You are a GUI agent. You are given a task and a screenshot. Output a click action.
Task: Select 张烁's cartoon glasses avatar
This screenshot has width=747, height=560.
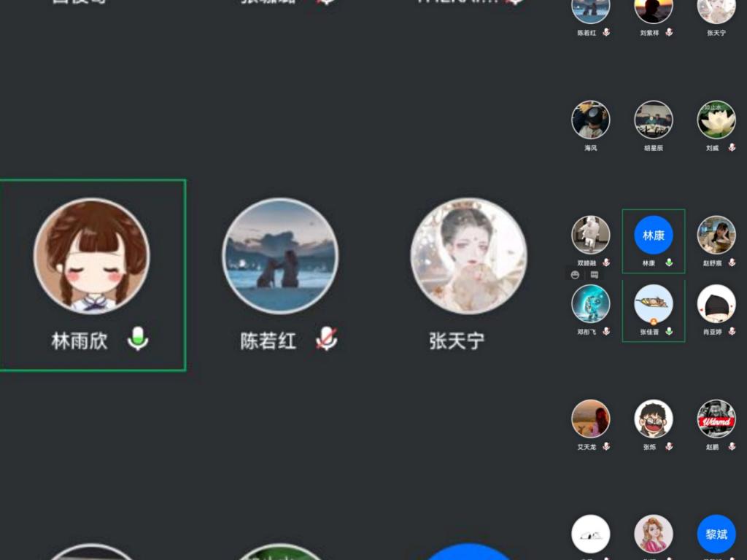point(653,419)
